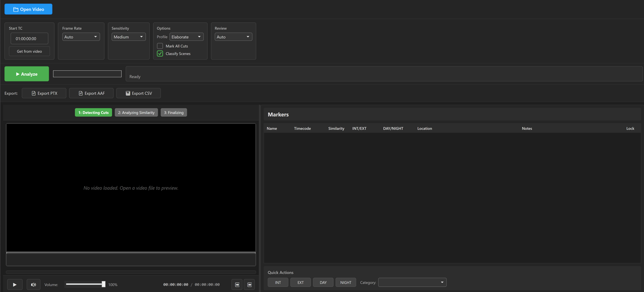The height and width of the screenshot is (292, 644).
Task: Edit the Start TC timecode field
Action: pos(29,38)
